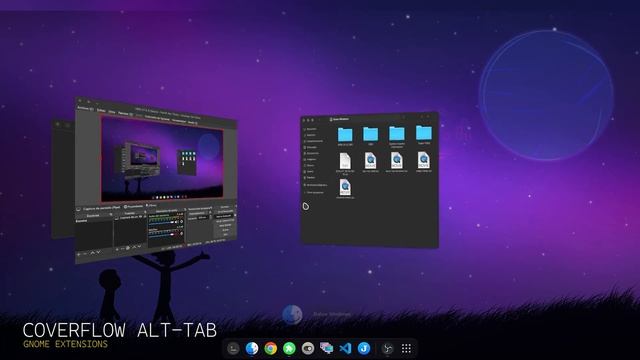Viewport: 640px width, 360px height.
Task: Click the selected-window icon above the dock
Action: pos(292,315)
